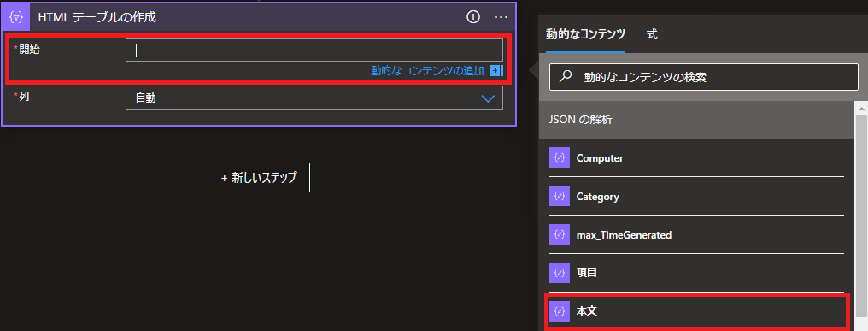Viewport: 868px width, 331px height.
Task: Focus the 開始 input field
Action: click(314, 50)
